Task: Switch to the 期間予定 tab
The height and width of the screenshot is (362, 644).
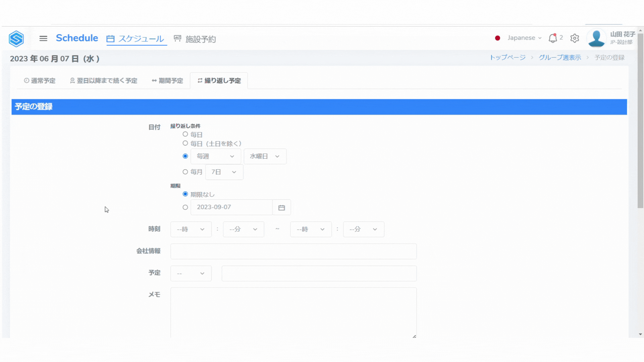Action: coord(167,81)
